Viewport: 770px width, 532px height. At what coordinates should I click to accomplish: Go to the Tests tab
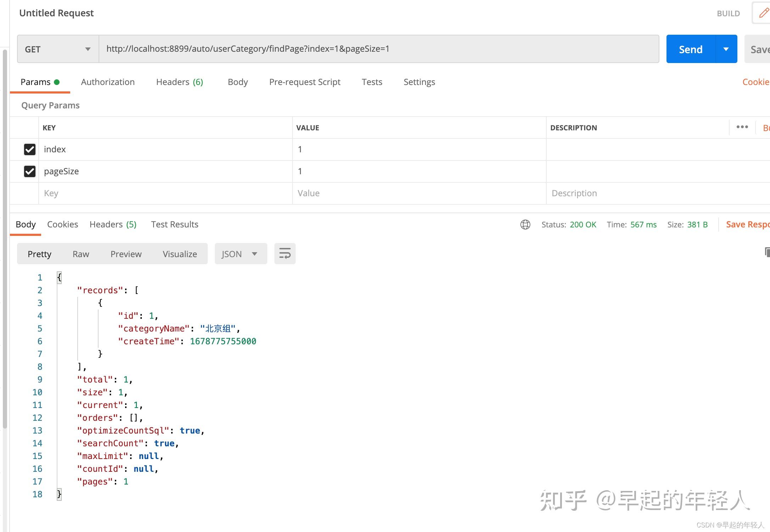[x=372, y=82]
